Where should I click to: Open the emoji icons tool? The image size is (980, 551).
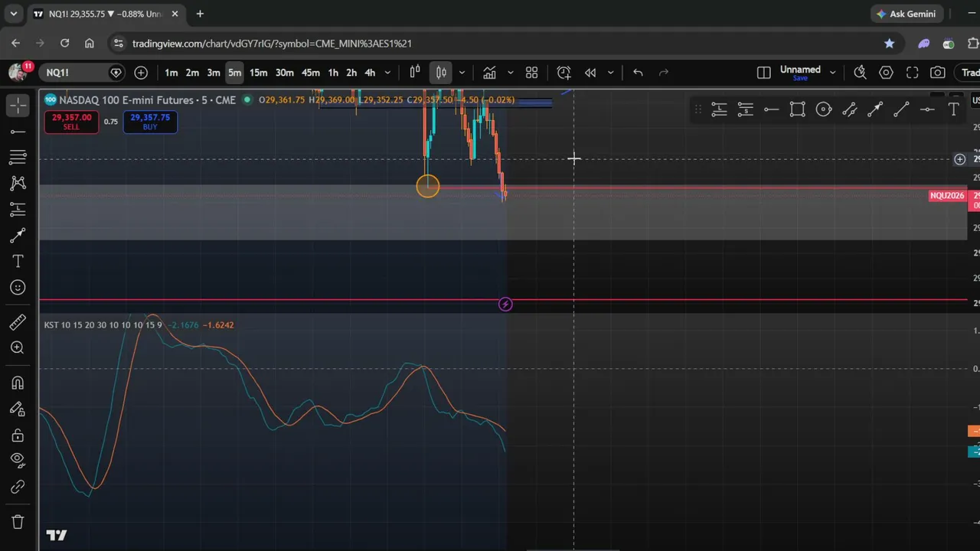click(x=18, y=288)
